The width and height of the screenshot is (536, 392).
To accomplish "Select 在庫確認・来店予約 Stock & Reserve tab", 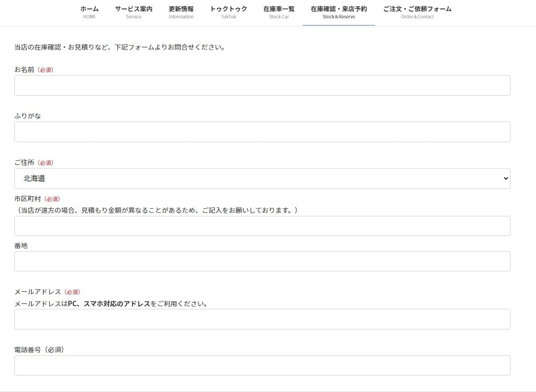I will click(x=339, y=13).
